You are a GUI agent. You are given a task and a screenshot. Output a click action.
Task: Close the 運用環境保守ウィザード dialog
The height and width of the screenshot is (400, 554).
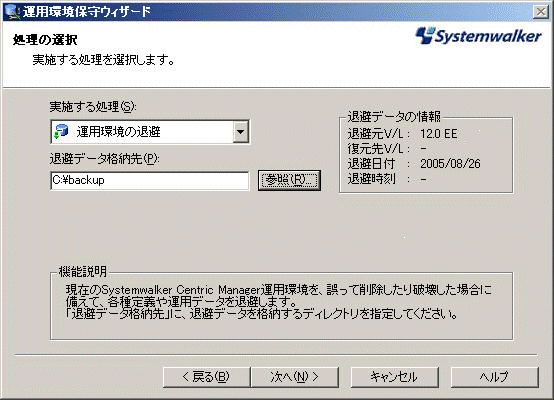541,12
